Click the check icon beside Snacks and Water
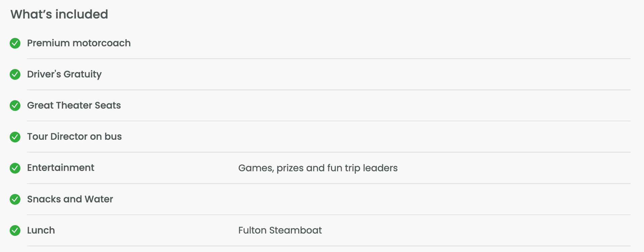This screenshot has height=252, width=644. [x=15, y=199]
